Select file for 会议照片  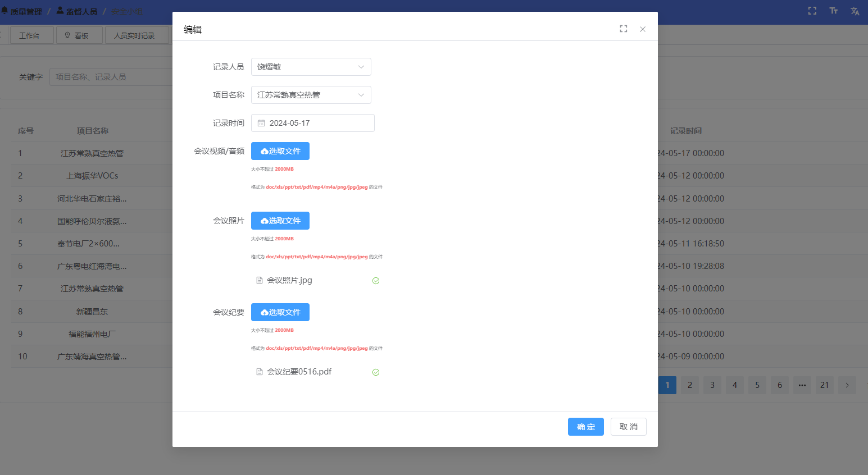pyautogui.click(x=280, y=221)
